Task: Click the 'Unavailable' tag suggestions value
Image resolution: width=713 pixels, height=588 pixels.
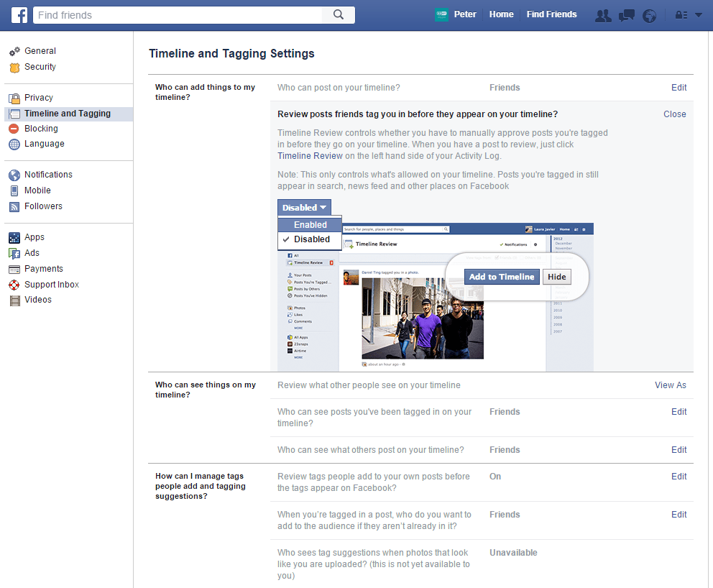Action: pos(513,553)
